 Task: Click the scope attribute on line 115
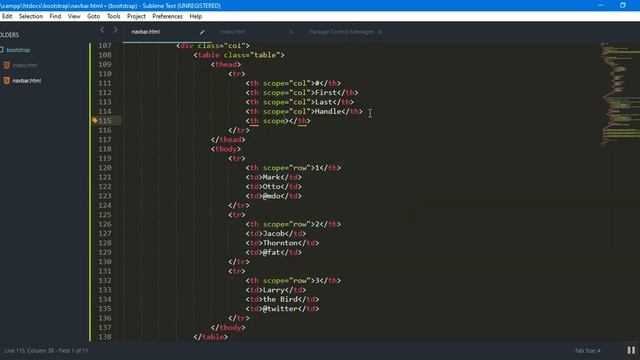274,121
